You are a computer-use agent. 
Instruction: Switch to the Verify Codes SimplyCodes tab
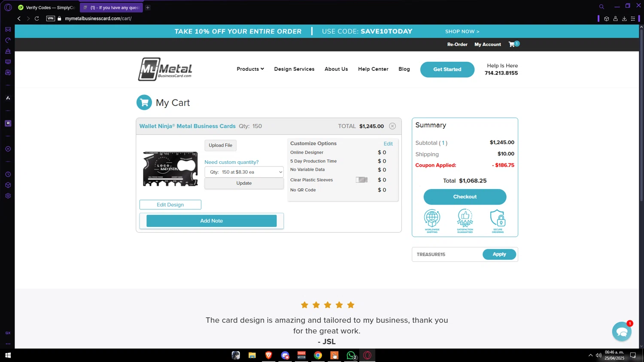click(47, 7)
